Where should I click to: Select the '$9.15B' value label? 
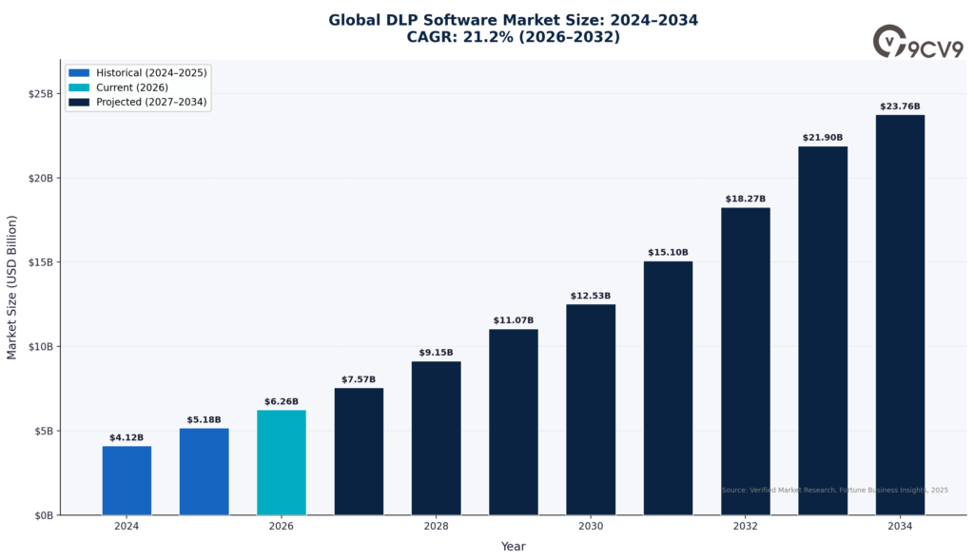point(436,353)
